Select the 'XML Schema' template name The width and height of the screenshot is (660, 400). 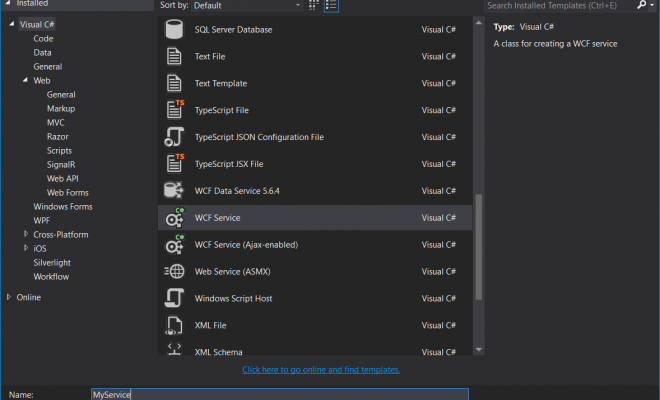(x=218, y=352)
